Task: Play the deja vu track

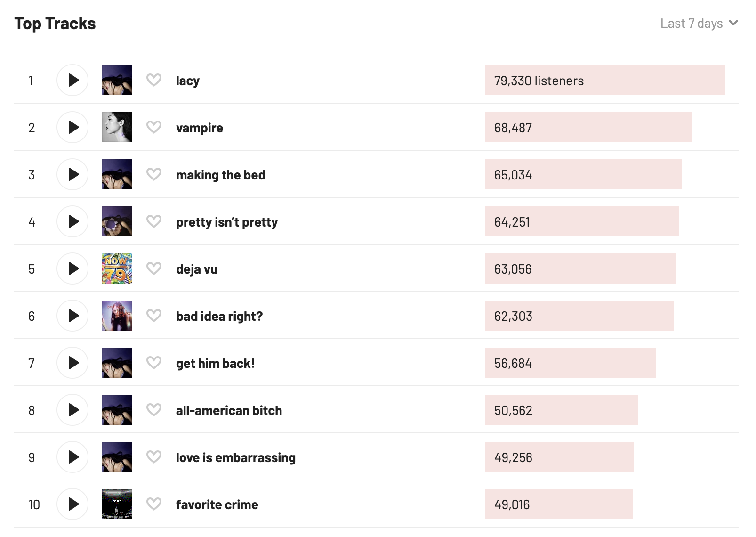Action: pos(72,268)
